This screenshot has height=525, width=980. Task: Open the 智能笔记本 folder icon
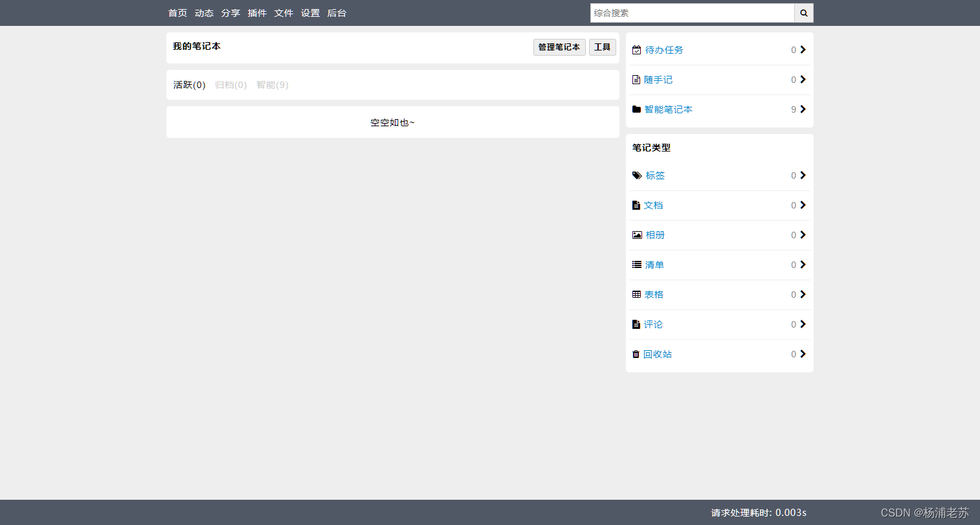pyautogui.click(x=636, y=109)
